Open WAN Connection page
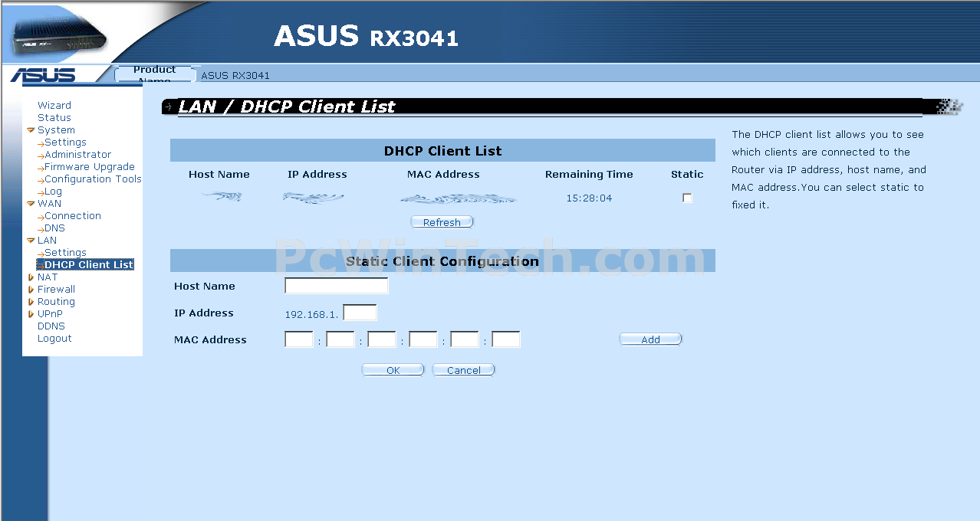 pos(73,216)
